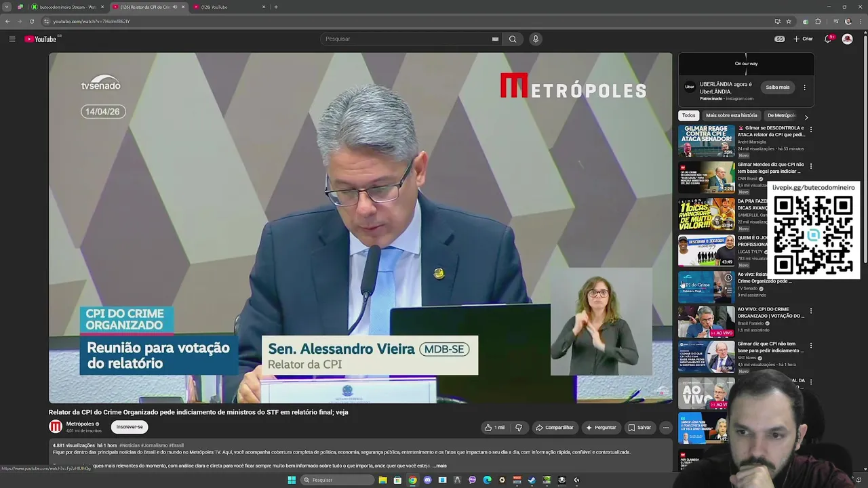This screenshot has width=868, height=488.
Task: Click taskbar Pesquisar search box
Action: click(337, 480)
